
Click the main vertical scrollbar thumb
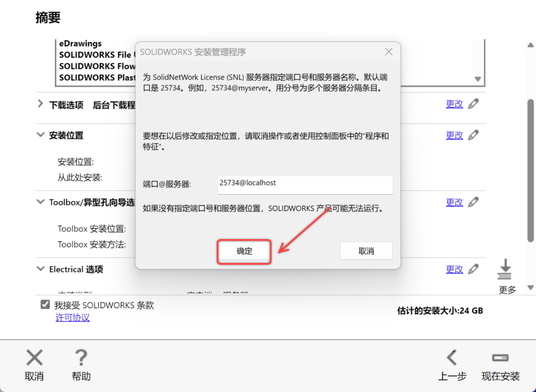click(531, 171)
